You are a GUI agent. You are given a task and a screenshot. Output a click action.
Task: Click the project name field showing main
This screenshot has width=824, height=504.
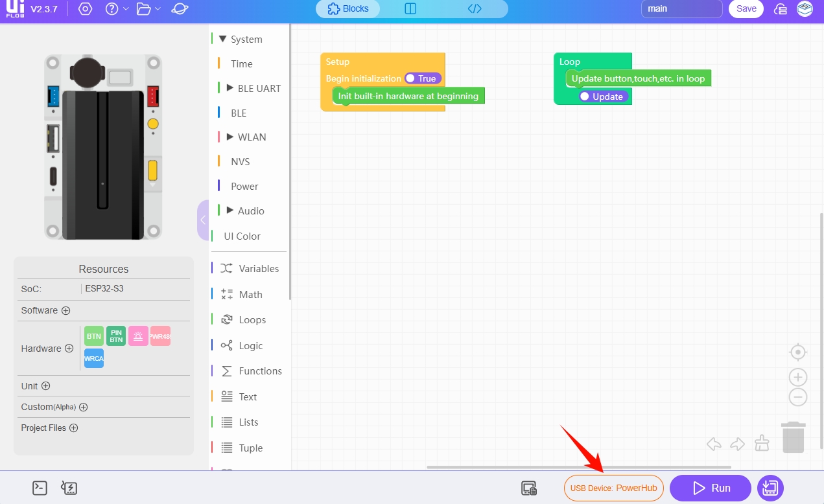coord(681,9)
